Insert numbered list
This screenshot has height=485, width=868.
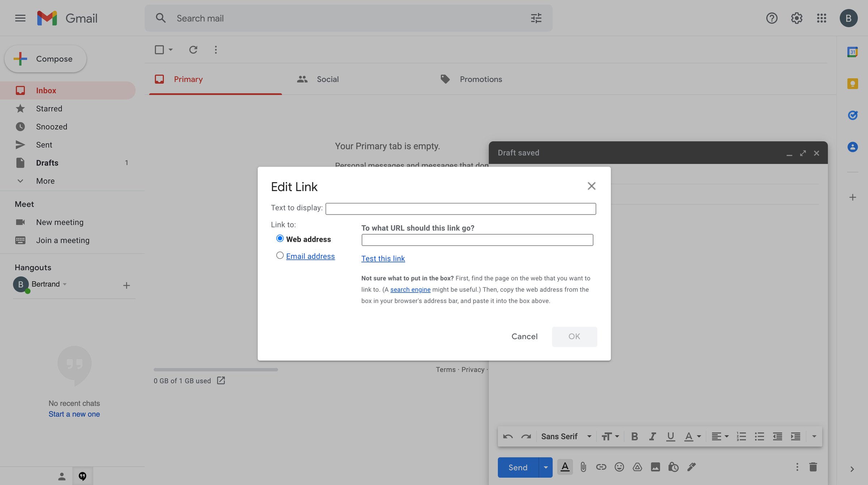741,436
